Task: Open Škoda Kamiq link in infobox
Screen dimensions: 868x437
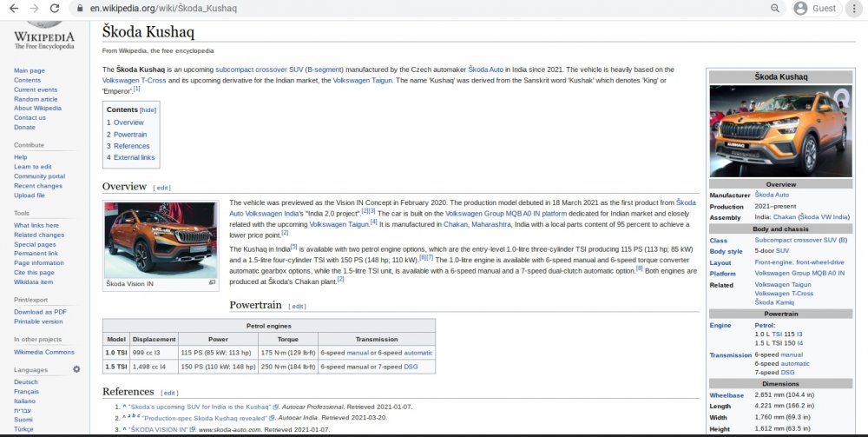Action: (x=774, y=302)
